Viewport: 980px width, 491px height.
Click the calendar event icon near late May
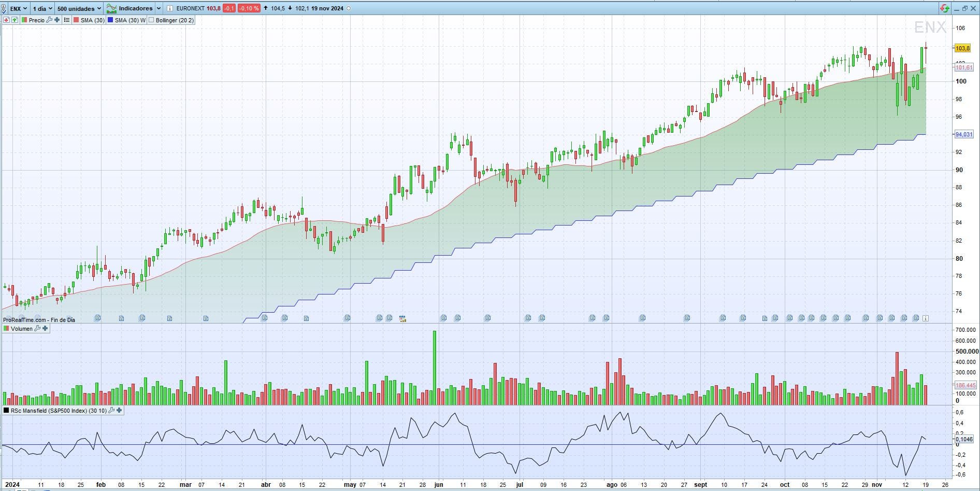pyautogui.click(x=402, y=318)
